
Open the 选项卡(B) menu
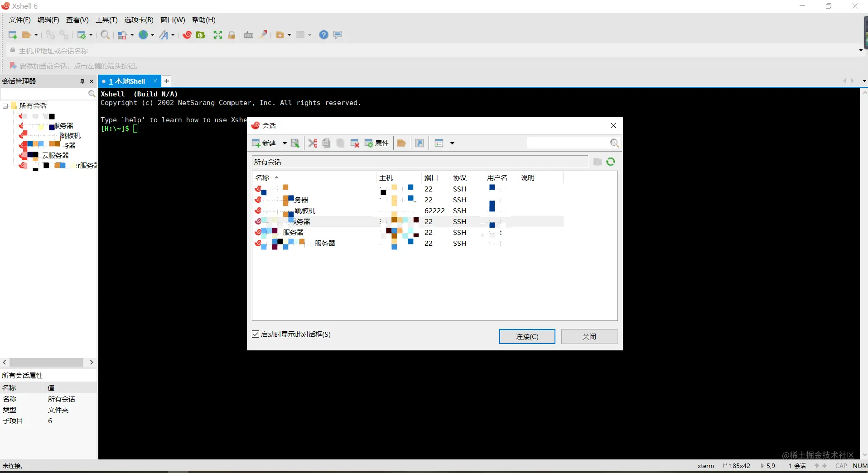pos(139,20)
